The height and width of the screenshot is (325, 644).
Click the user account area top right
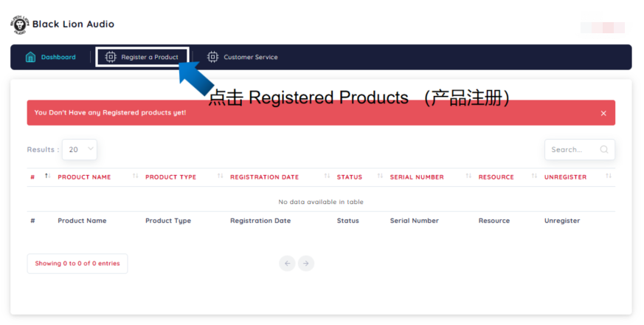click(x=603, y=27)
